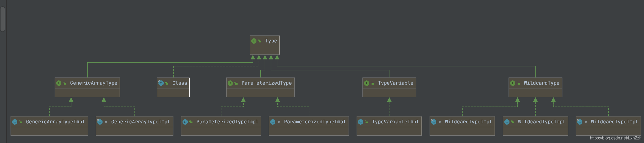Click the green lock icon of GenericArrayTypeImpl

(x=20, y=122)
